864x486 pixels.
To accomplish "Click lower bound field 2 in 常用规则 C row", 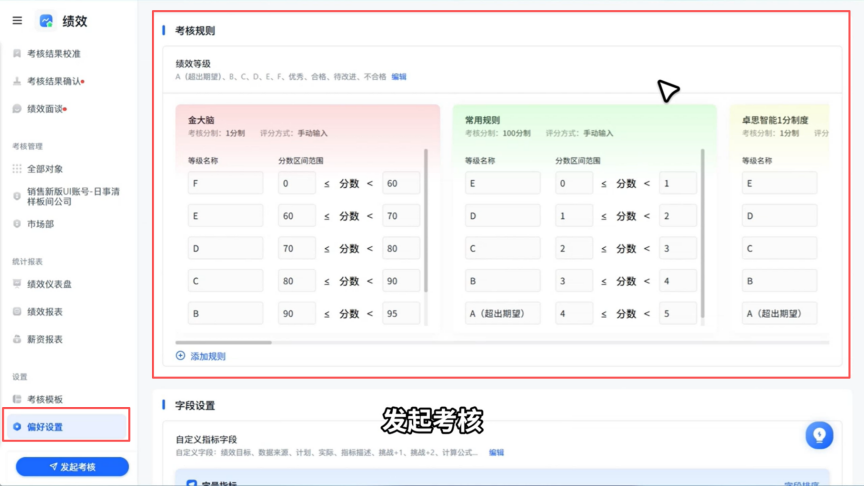I will (574, 248).
